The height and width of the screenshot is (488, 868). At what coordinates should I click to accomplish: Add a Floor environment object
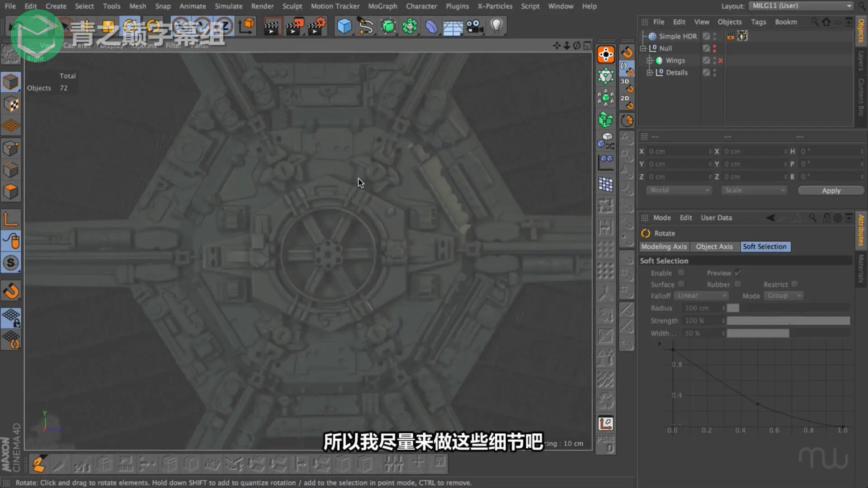point(453,26)
